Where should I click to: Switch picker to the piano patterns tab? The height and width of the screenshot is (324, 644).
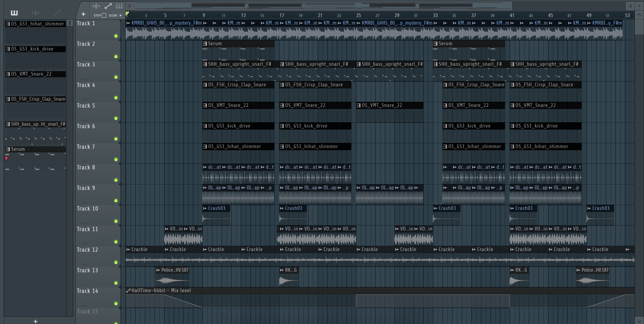tap(14, 13)
